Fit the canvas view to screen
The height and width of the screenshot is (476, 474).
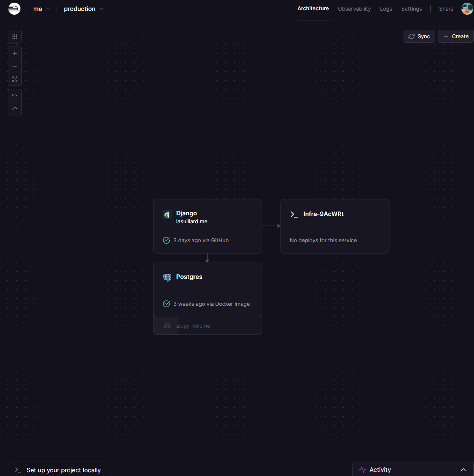coord(15,79)
